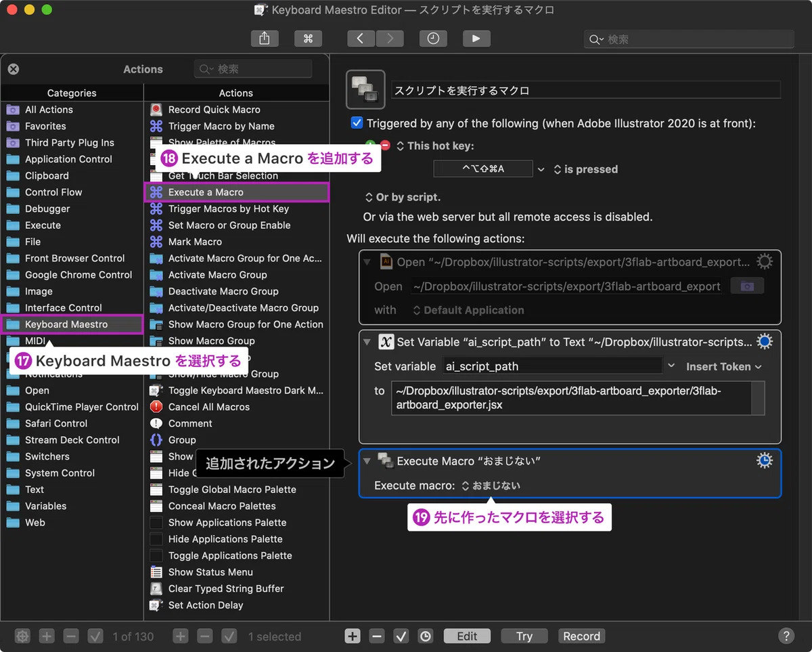
Task: Click the Try button
Action: [524, 636]
